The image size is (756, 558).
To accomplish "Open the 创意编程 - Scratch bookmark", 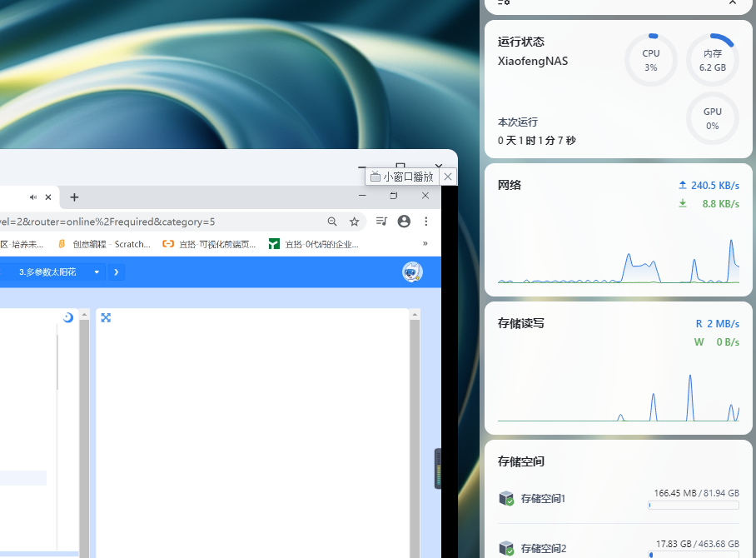I will coord(104,244).
